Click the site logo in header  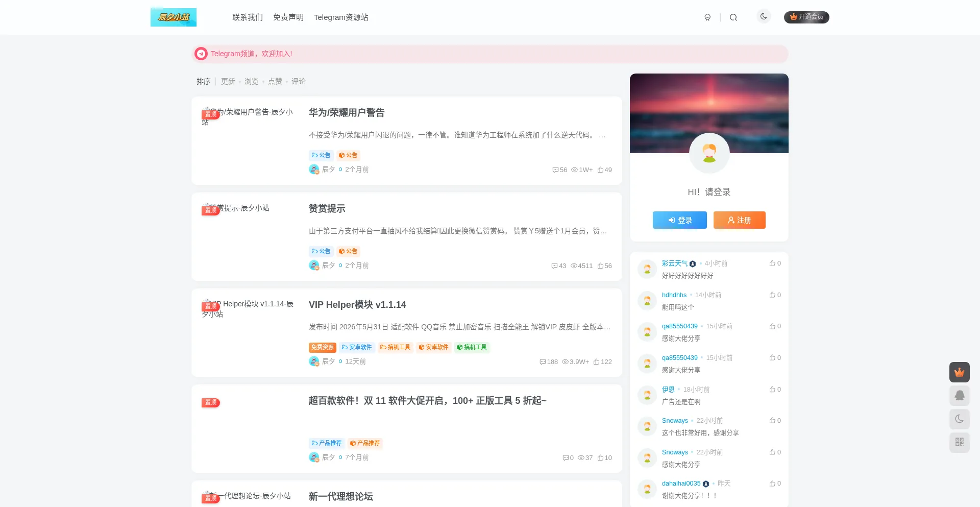pyautogui.click(x=174, y=17)
